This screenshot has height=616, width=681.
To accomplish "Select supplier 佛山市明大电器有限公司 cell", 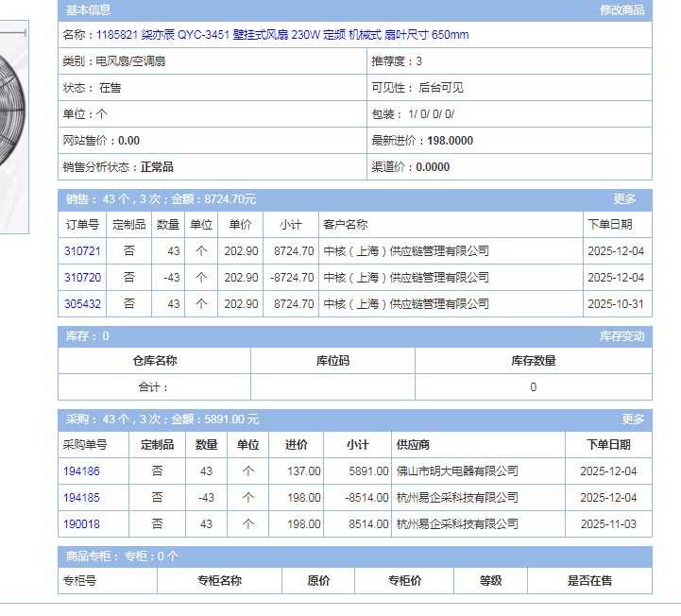I will 457,471.
